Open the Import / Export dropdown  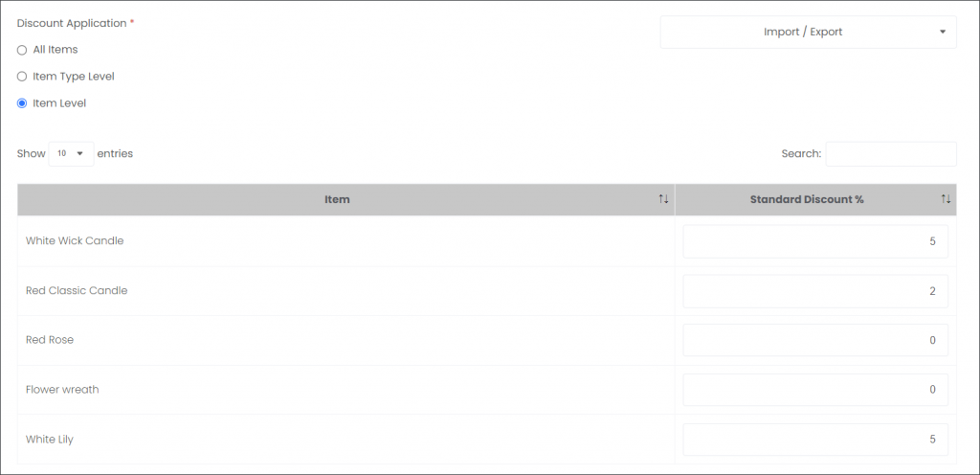click(808, 32)
